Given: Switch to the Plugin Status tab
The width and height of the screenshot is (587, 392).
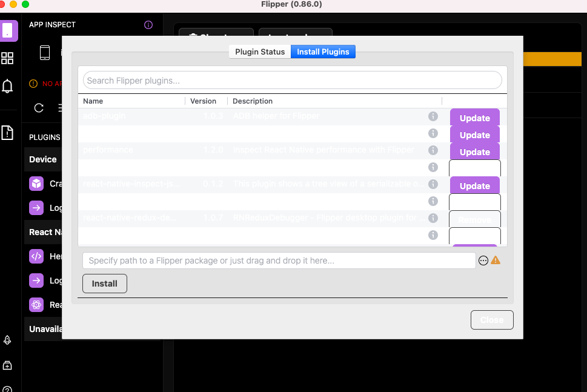Looking at the screenshot, I should [259, 51].
